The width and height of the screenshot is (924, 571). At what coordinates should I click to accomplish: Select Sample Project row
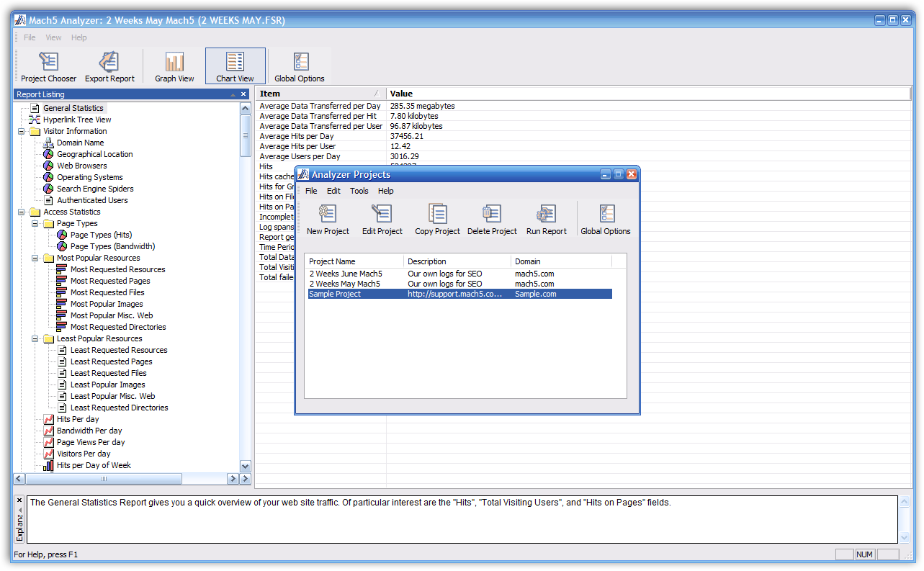click(x=459, y=294)
